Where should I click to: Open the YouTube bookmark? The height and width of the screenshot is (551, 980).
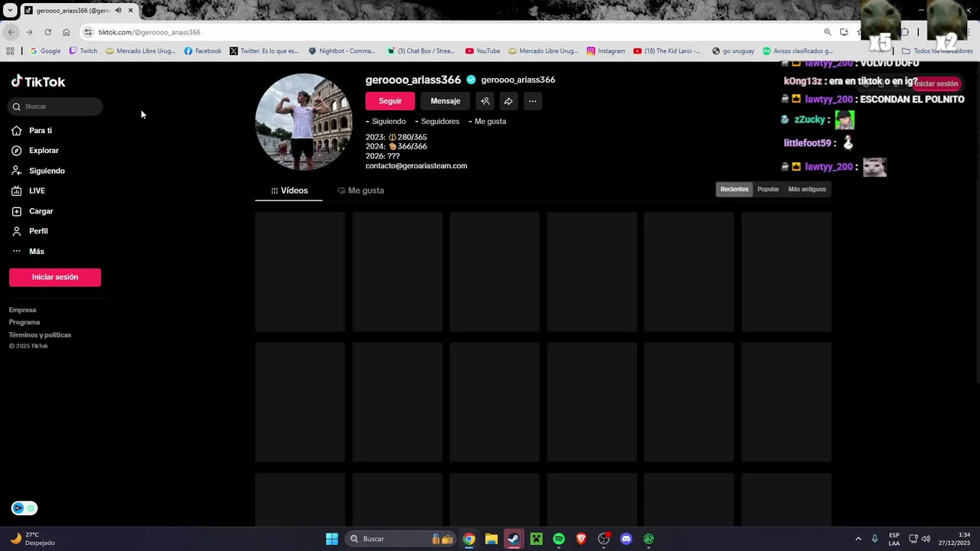[x=482, y=51]
